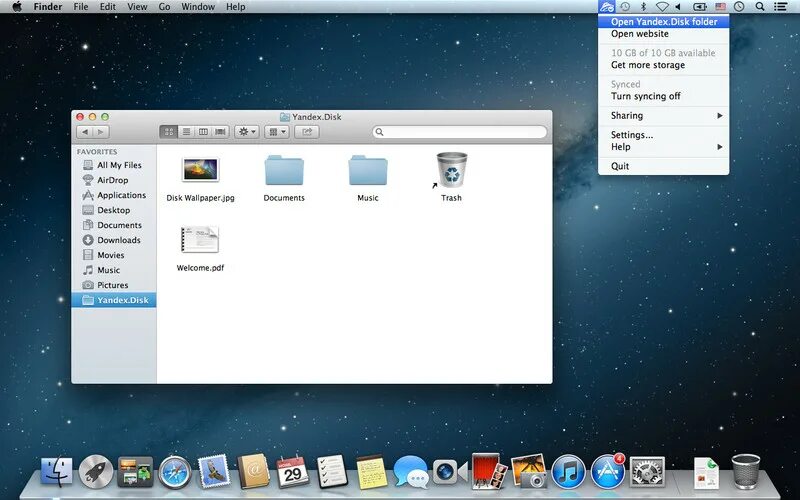Open Safari from Dock
This screenshot has width=800, height=500.
click(174, 472)
